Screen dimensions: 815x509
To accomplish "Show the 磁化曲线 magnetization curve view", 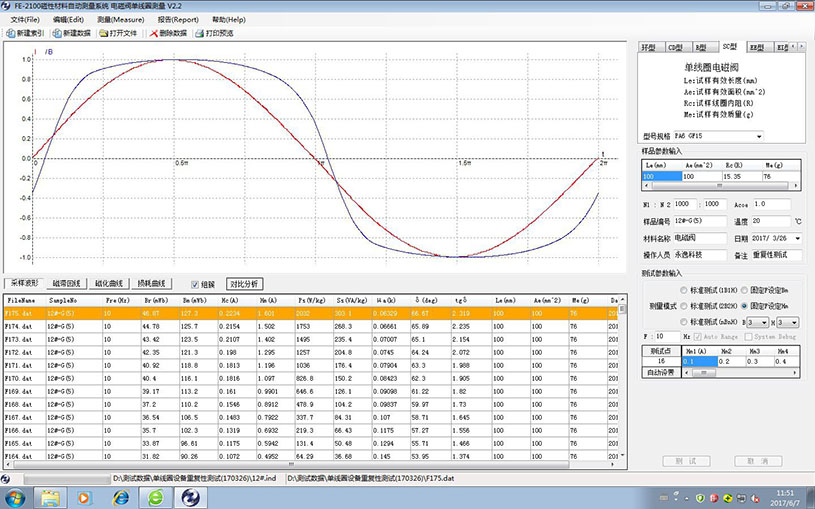I will click(x=109, y=283).
